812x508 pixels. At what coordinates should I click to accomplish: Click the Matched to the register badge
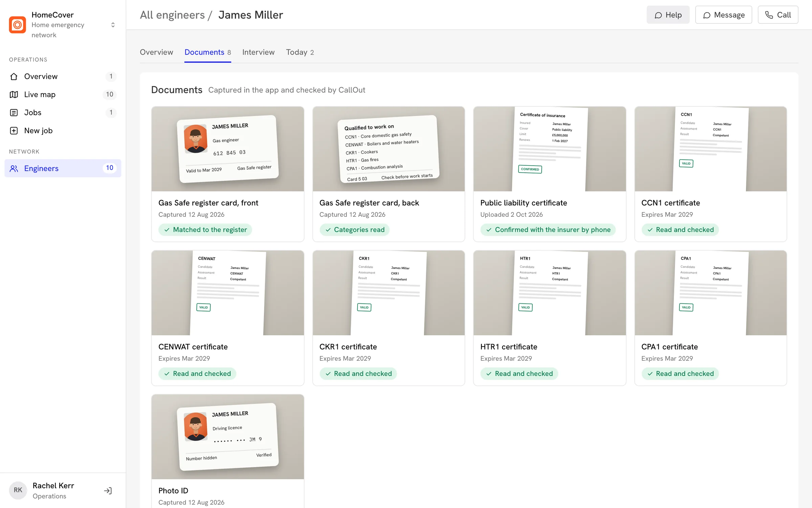[205, 230]
